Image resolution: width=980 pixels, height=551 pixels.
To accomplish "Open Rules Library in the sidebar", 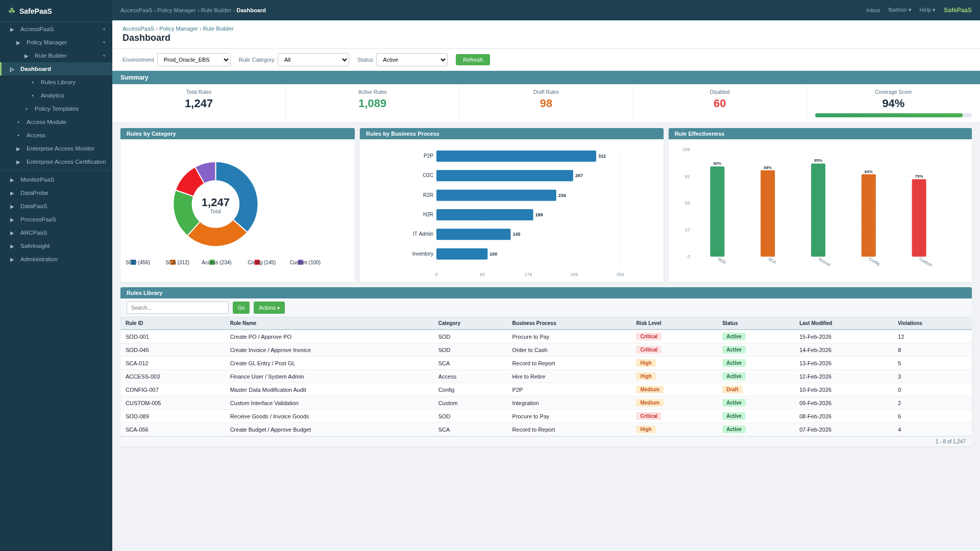I will point(58,83).
